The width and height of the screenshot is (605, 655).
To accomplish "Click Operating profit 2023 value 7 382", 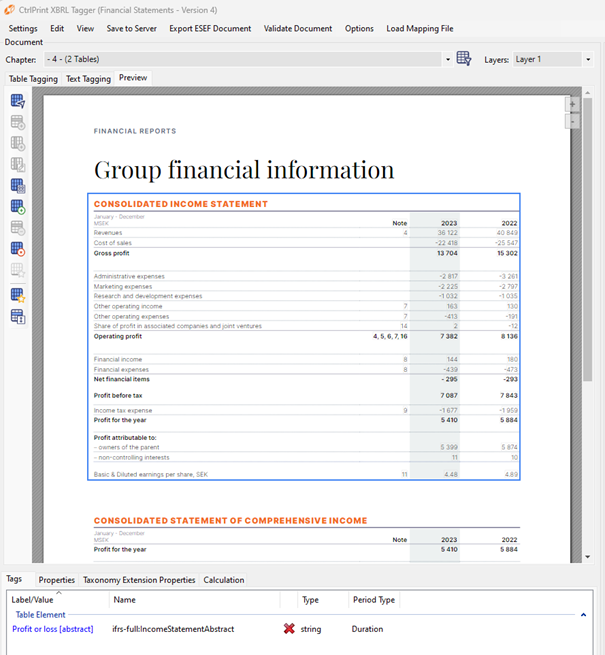I will pos(448,336).
